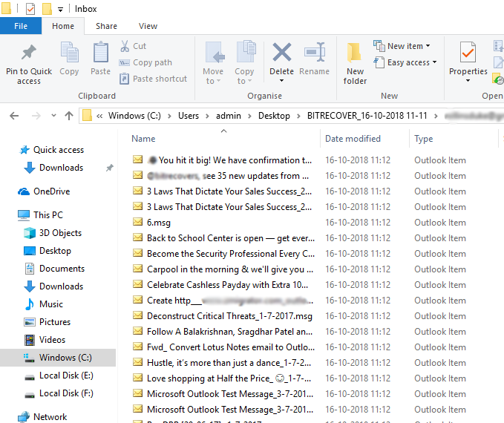This screenshot has width=504, height=423.
Task: Expand the Properties dropdown arrow
Action: tap(468, 81)
